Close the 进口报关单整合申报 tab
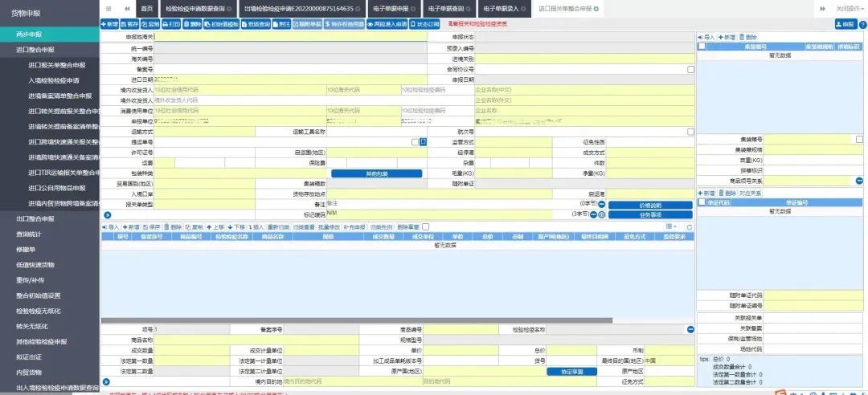Image resolution: width=868 pixels, height=395 pixels. coord(596,9)
